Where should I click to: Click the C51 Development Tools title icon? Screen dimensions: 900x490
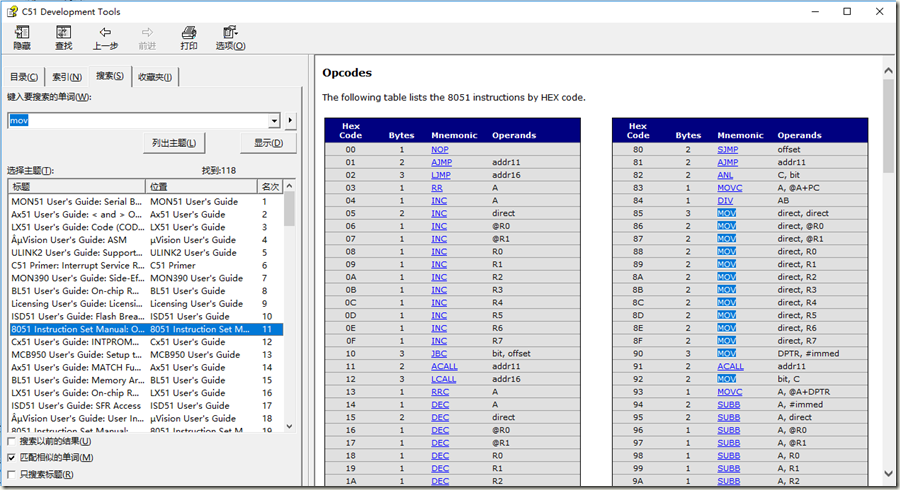click(12, 10)
